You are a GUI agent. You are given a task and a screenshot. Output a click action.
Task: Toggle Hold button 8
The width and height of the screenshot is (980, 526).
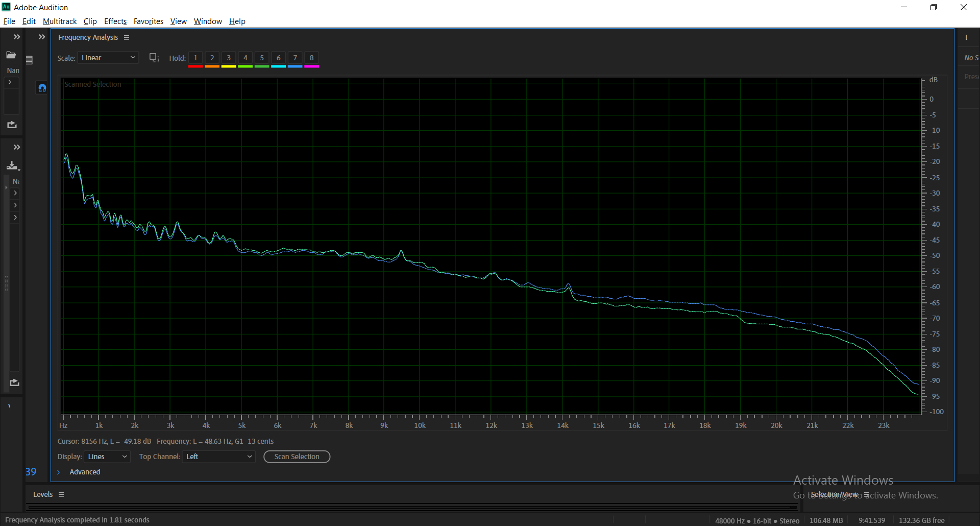312,58
